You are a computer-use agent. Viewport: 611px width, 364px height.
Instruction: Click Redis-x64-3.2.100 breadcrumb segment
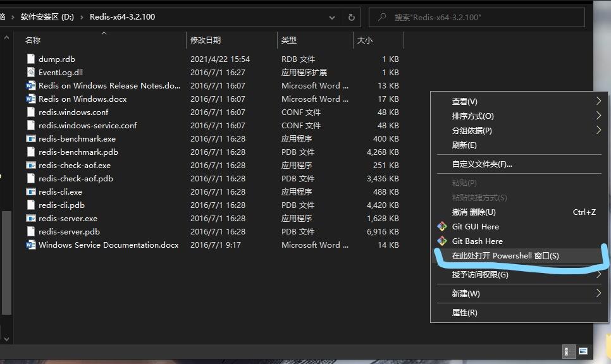pos(122,17)
